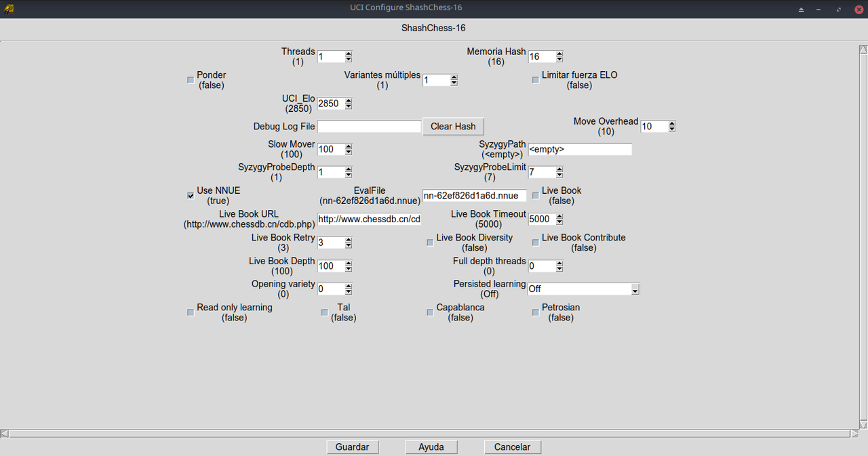Click the SyzygyPath text field

coord(580,149)
